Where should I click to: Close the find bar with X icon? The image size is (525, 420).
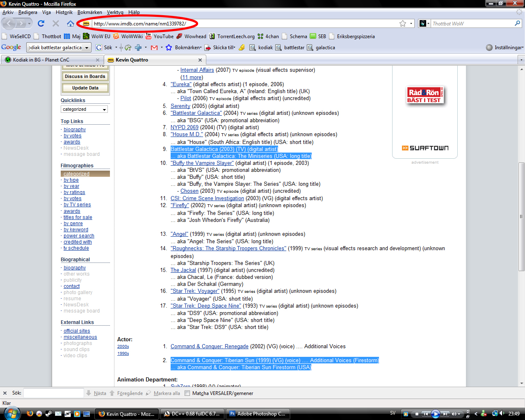coord(5,393)
